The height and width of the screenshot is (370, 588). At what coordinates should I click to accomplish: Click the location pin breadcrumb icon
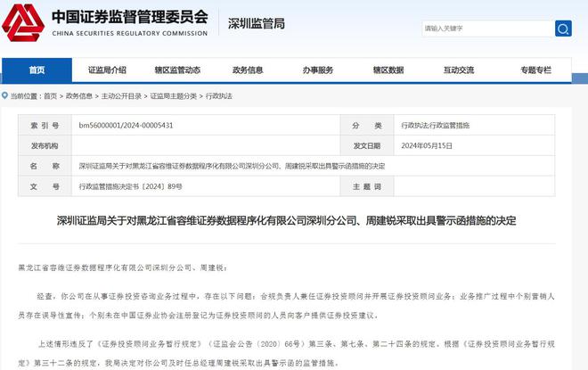[4, 95]
